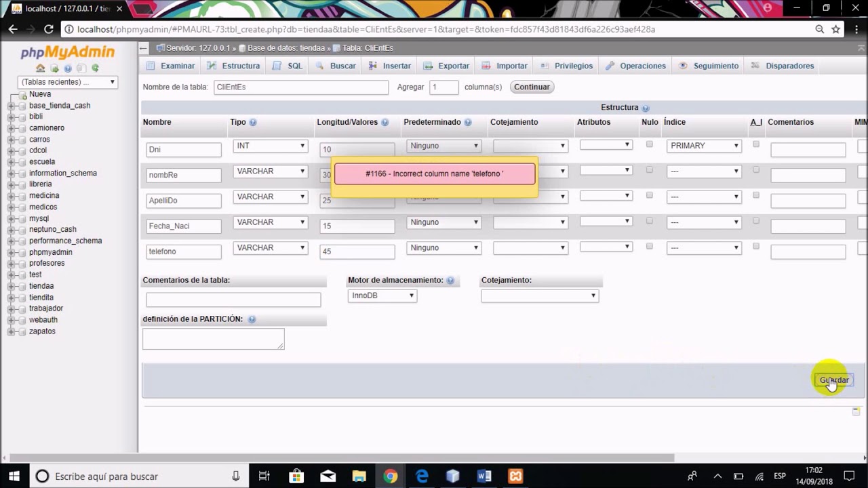Click the Continuar button
This screenshot has width=868, height=488.
click(x=532, y=87)
